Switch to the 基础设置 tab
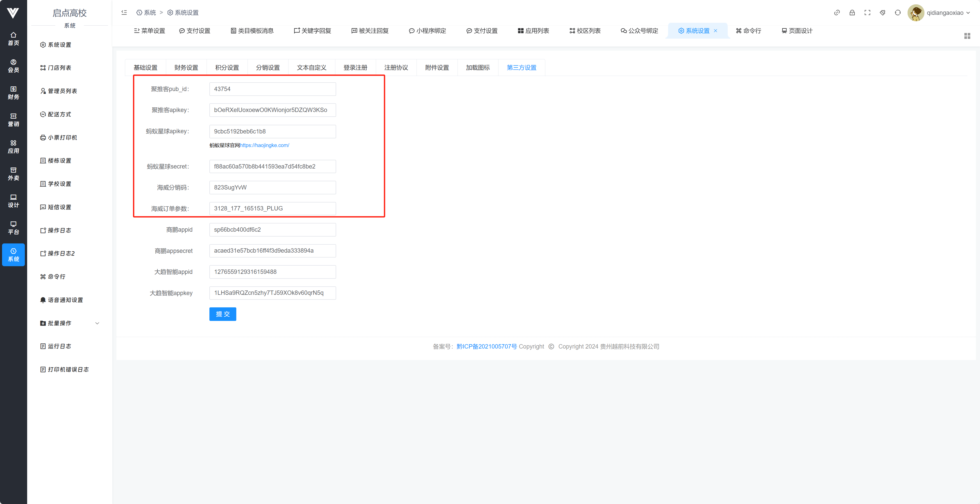Image resolution: width=980 pixels, height=504 pixels. point(145,68)
